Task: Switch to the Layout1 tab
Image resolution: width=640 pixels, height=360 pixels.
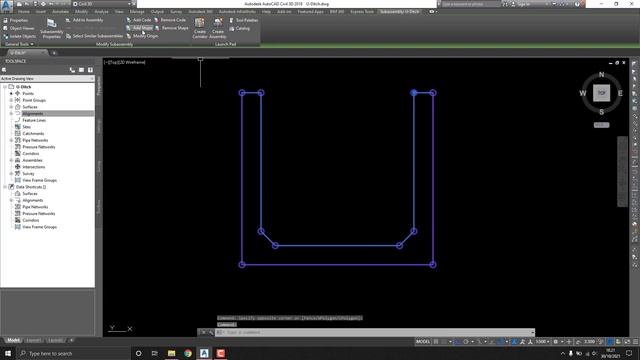Action: (33, 340)
